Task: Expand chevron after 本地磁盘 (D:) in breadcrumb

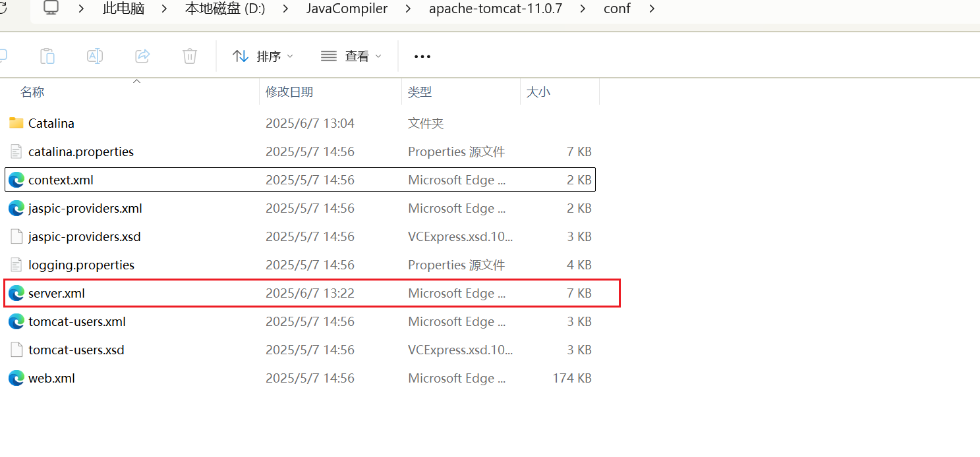Action: [285, 9]
